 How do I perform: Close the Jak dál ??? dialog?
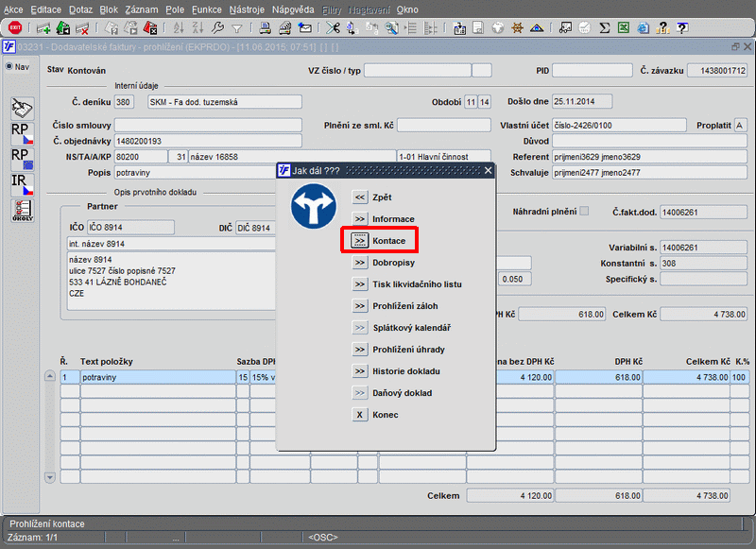tap(488, 171)
